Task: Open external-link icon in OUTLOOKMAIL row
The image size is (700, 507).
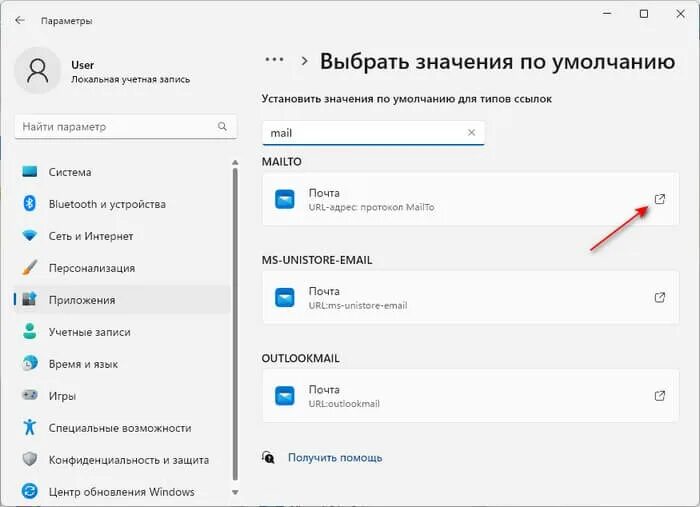Action: tap(660, 395)
